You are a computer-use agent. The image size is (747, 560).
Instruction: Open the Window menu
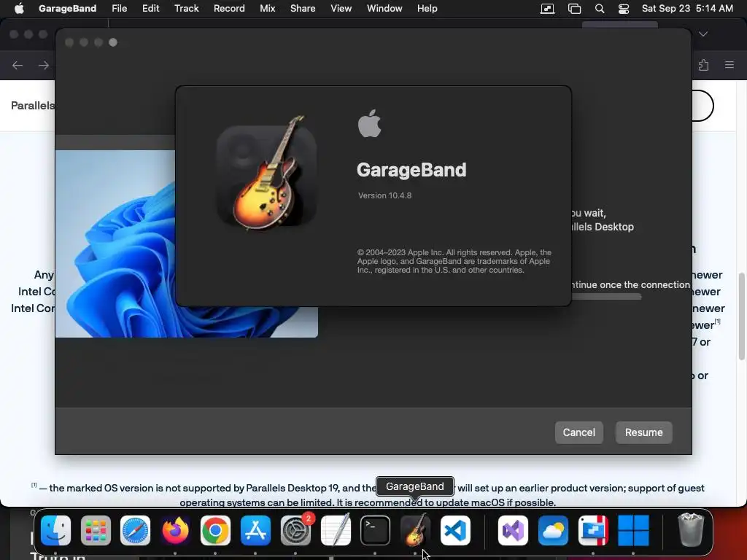pyautogui.click(x=384, y=8)
